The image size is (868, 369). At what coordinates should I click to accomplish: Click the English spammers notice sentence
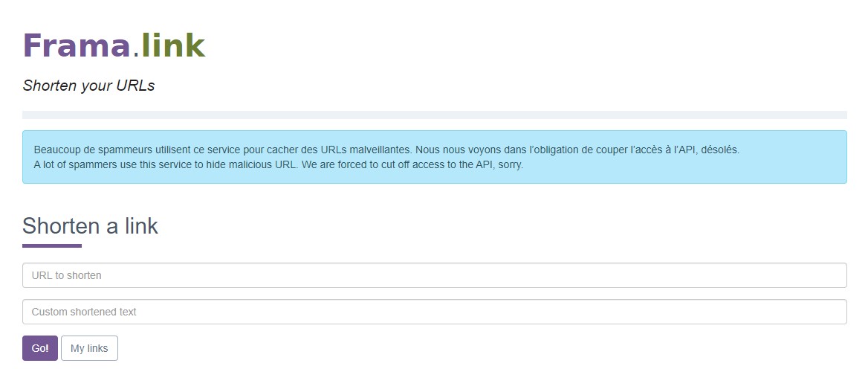(279, 164)
